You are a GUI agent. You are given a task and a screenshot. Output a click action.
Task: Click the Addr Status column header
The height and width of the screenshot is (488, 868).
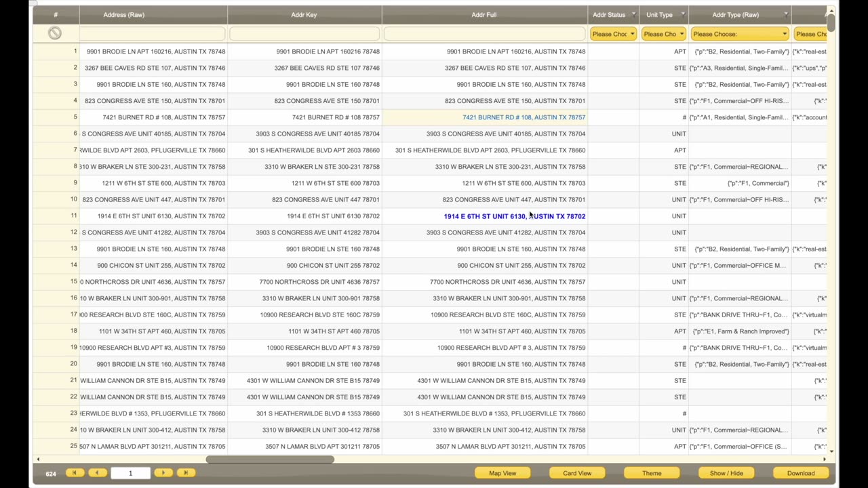click(x=608, y=14)
